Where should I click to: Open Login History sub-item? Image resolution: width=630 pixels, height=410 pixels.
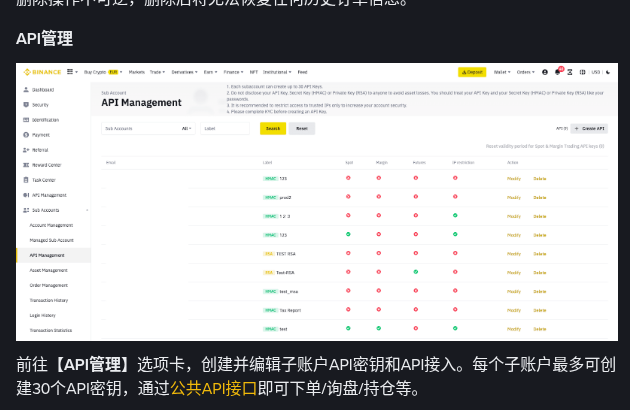pyautogui.click(x=43, y=316)
